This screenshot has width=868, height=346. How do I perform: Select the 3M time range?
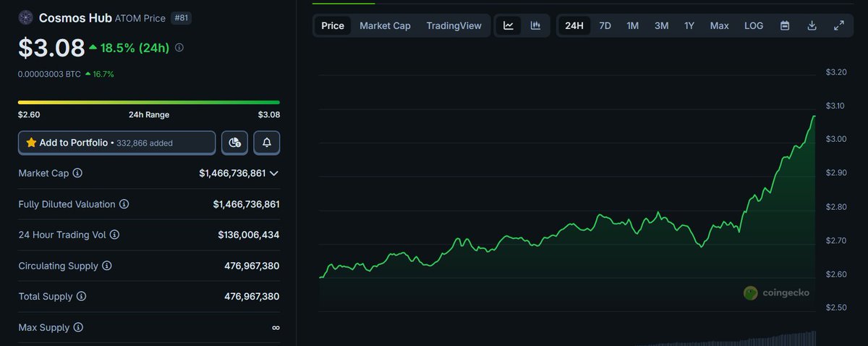(x=661, y=25)
